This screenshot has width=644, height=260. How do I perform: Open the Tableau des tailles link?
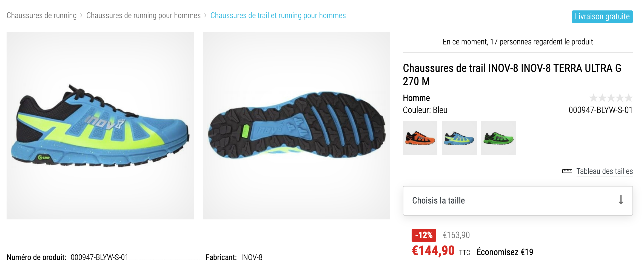coord(605,171)
